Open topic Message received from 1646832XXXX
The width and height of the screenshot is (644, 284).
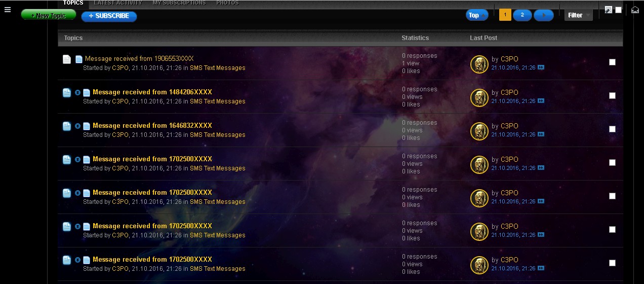[x=152, y=126]
